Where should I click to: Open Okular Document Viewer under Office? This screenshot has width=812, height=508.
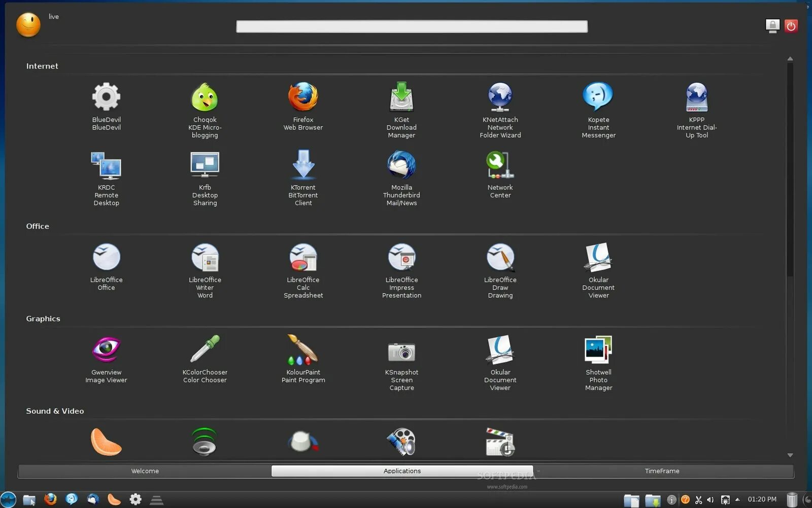coord(598,270)
